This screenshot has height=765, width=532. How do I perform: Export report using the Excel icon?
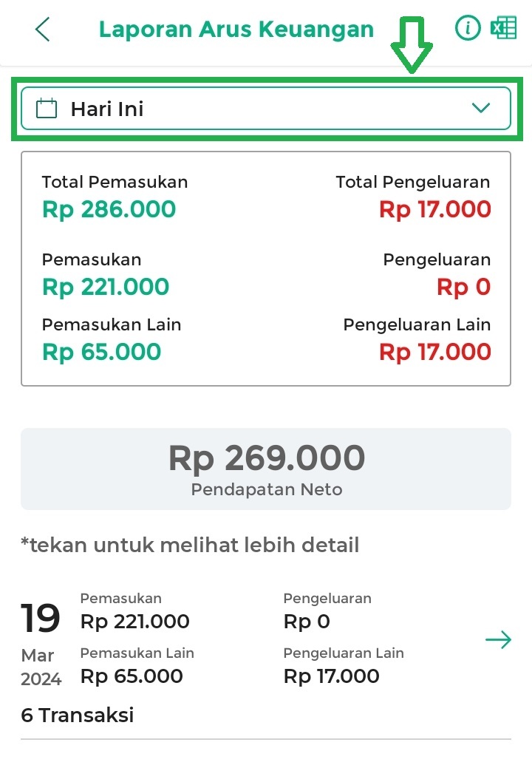point(503,29)
